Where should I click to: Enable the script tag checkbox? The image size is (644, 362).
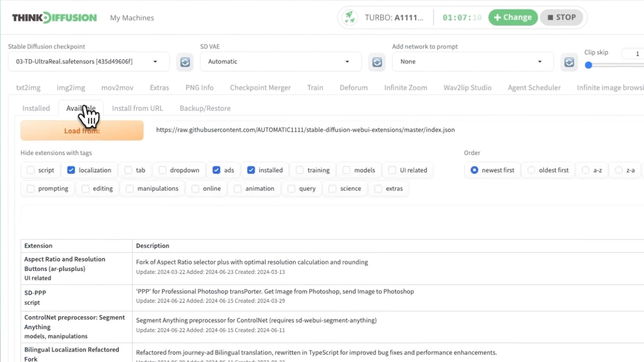[x=31, y=170]
